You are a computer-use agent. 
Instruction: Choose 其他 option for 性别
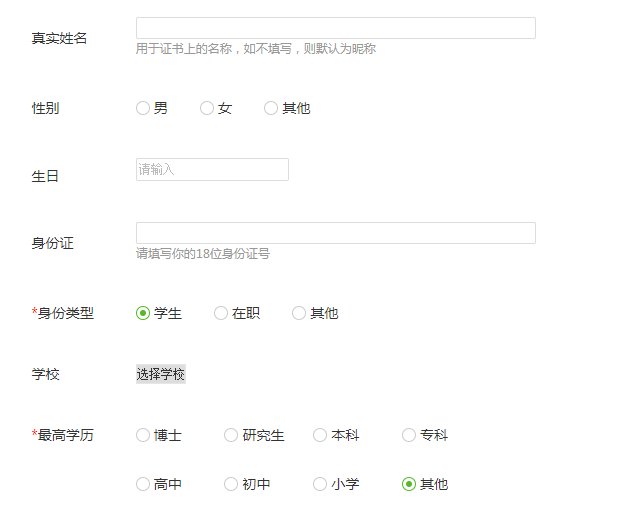(271, 108)
